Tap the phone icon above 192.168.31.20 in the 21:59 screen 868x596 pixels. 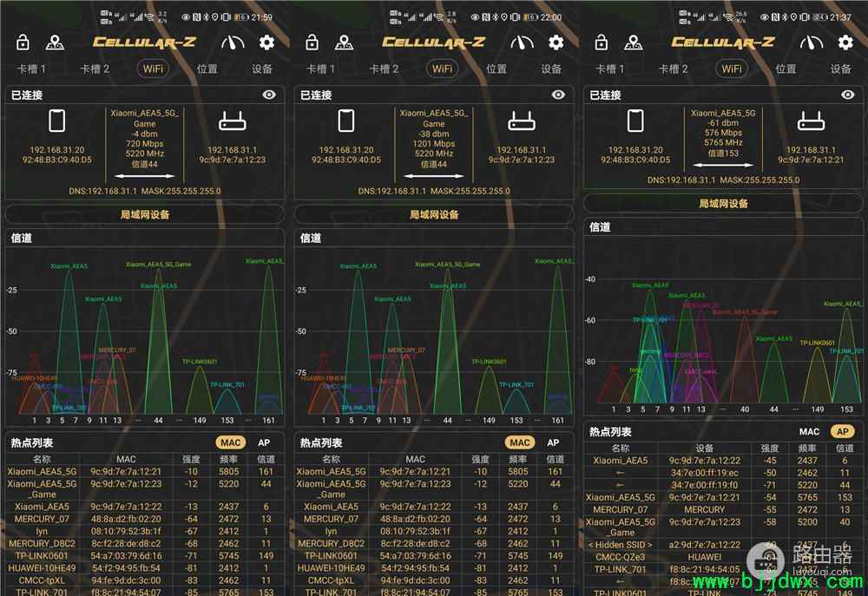[x=57, y=121]
